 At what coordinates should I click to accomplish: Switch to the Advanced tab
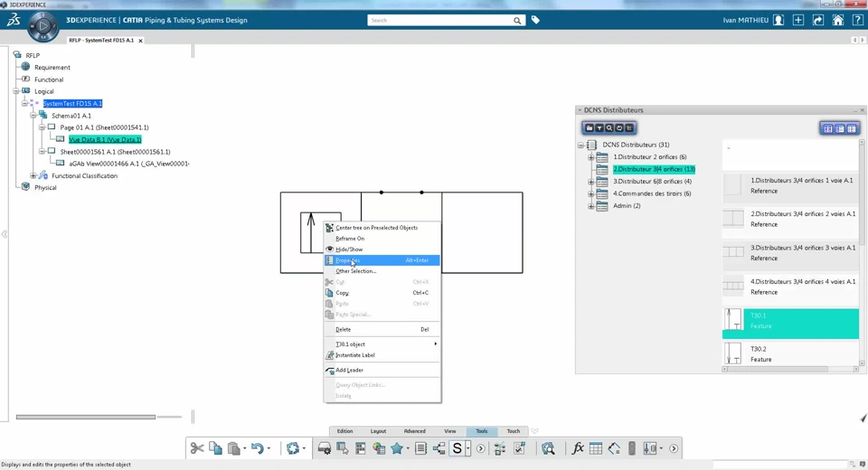(x=415, y=431)
